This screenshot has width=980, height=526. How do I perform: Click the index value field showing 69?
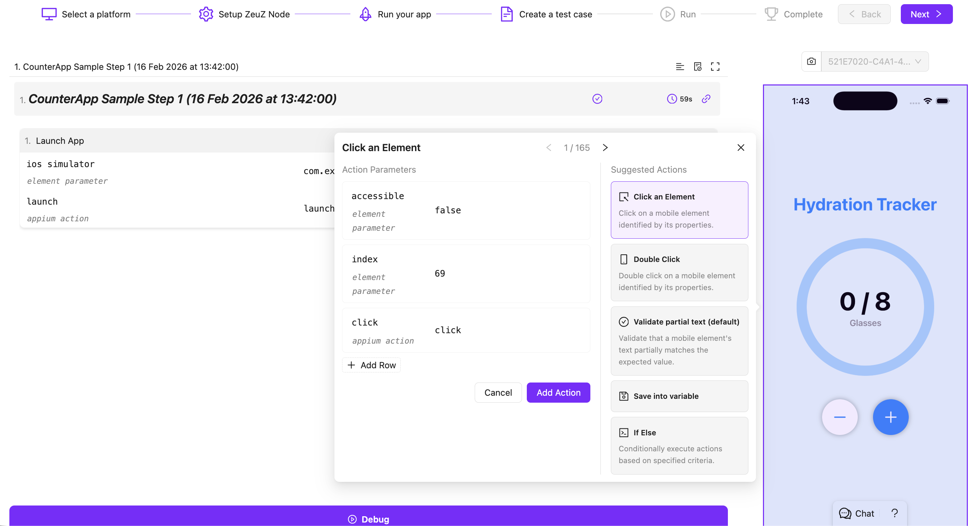coord(440,274)
